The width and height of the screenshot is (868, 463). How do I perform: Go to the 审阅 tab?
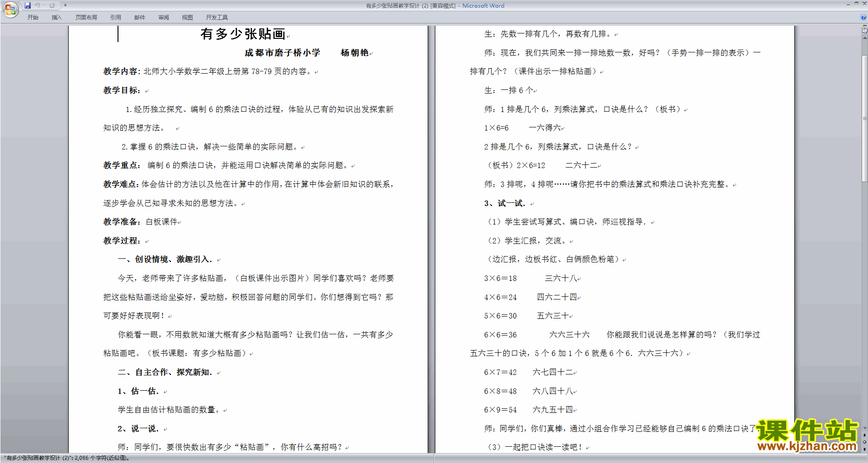coord(164,18)
